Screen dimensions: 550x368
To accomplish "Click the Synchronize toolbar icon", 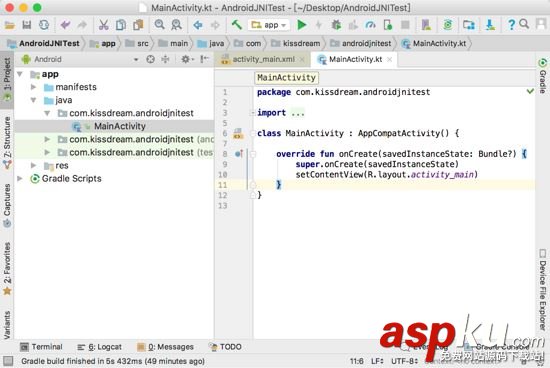I will [44, 25].
